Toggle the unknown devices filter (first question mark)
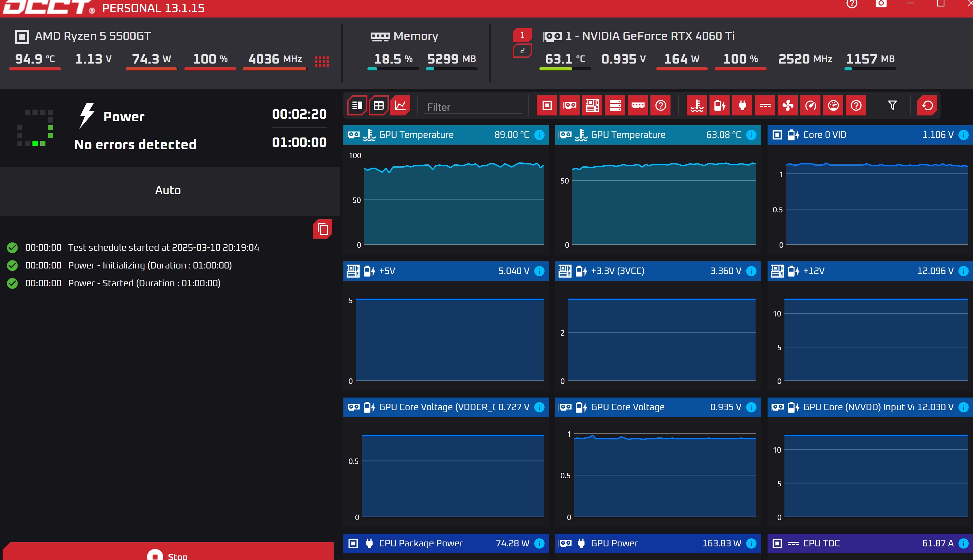The height and width of the screenshot is (560, 973). (660, 105)
